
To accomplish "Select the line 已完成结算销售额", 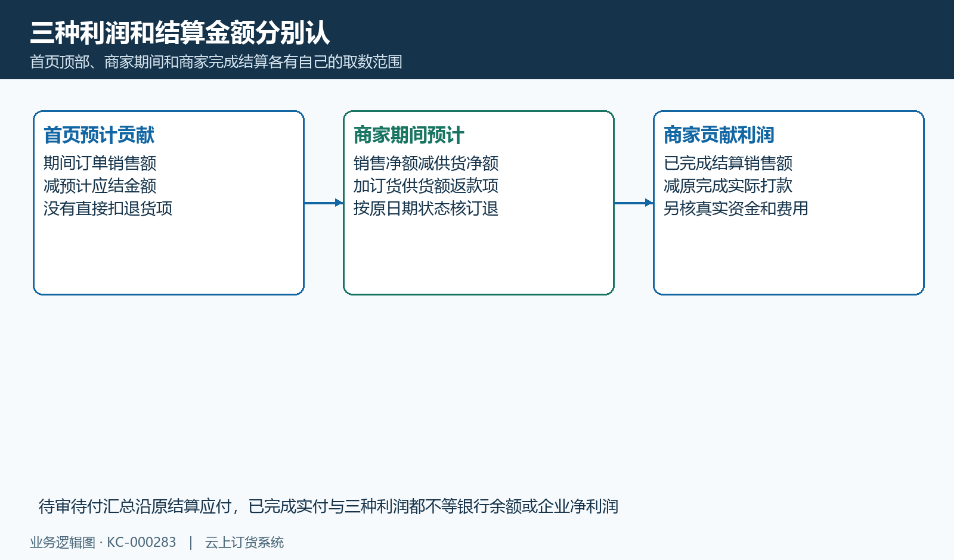I will (728, 163).
